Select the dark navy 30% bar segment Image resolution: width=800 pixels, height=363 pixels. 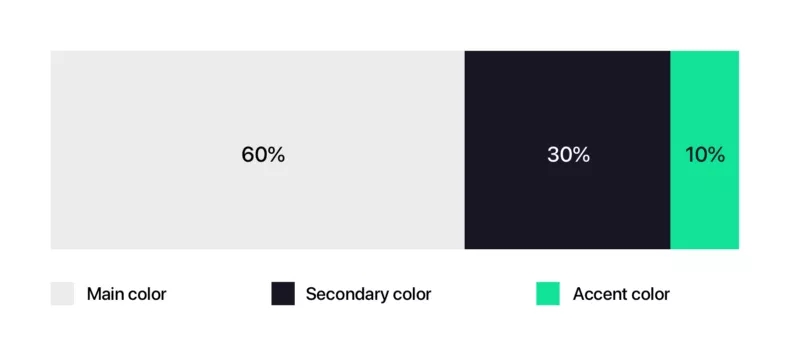pyautogui.click(x=567, y=150)
